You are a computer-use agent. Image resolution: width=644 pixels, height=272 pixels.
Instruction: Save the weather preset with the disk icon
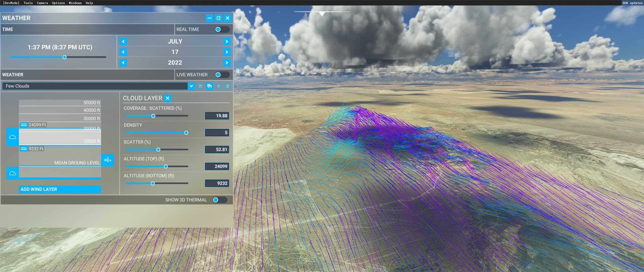point(200,86)
